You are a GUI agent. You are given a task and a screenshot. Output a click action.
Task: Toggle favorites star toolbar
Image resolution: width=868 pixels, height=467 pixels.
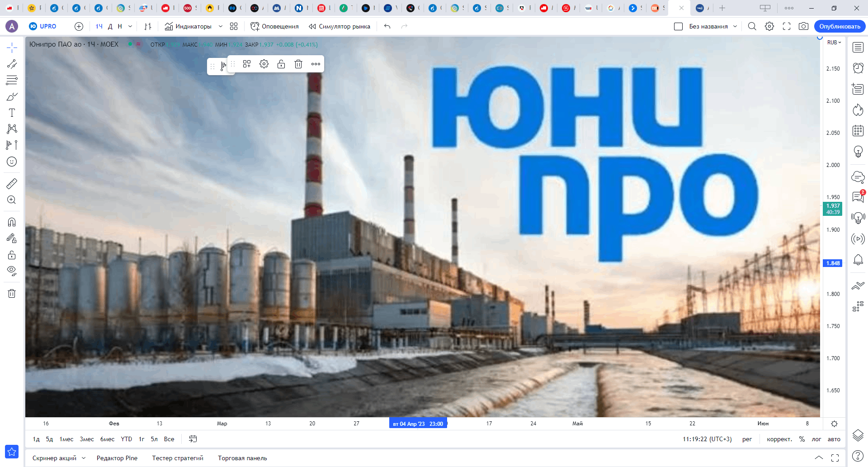tap(12, 451)
